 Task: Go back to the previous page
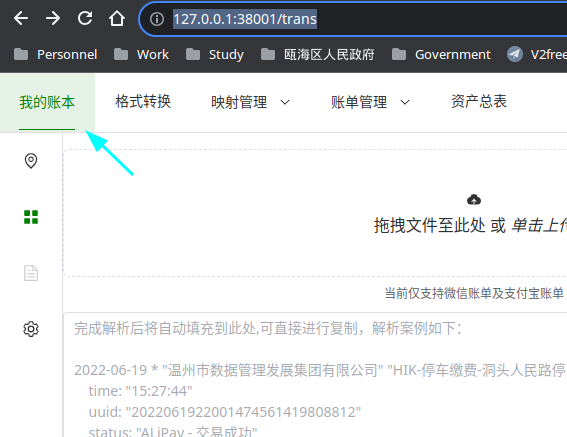[21, 18]
